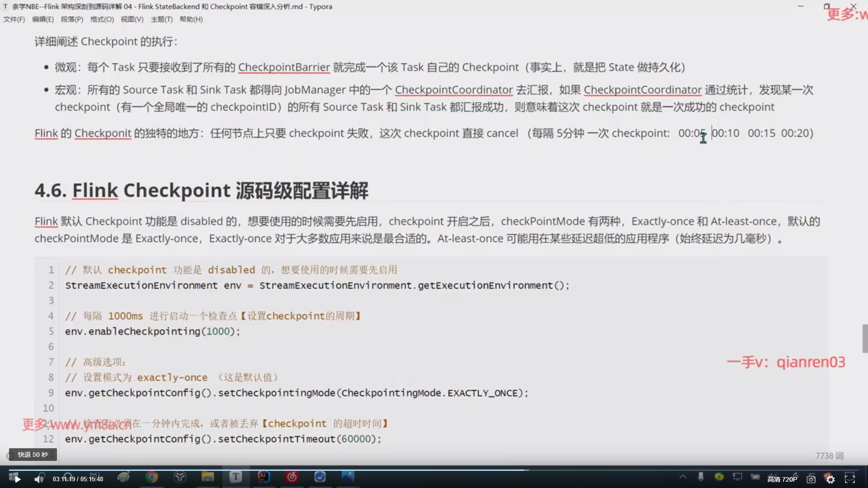Open the IntelliJ IDEA taskbar icon
This screenshot has width=868, height=488.
(x=264, y=477)
